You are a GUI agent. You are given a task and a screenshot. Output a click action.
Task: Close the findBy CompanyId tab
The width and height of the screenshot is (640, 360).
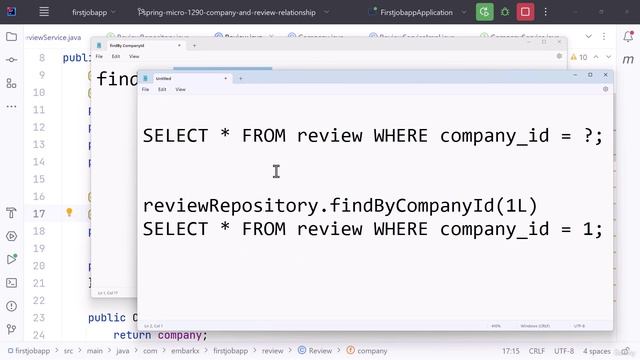pos(179,45)
